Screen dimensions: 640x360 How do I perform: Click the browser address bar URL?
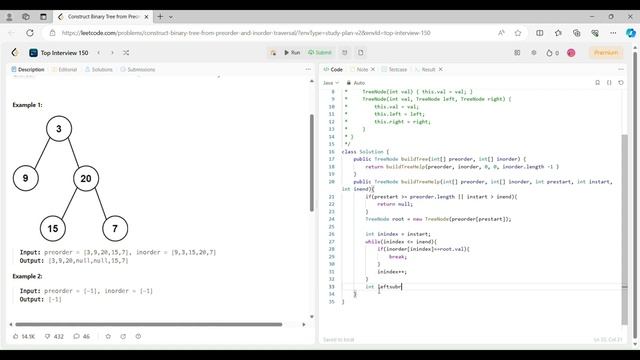point(246,33)
